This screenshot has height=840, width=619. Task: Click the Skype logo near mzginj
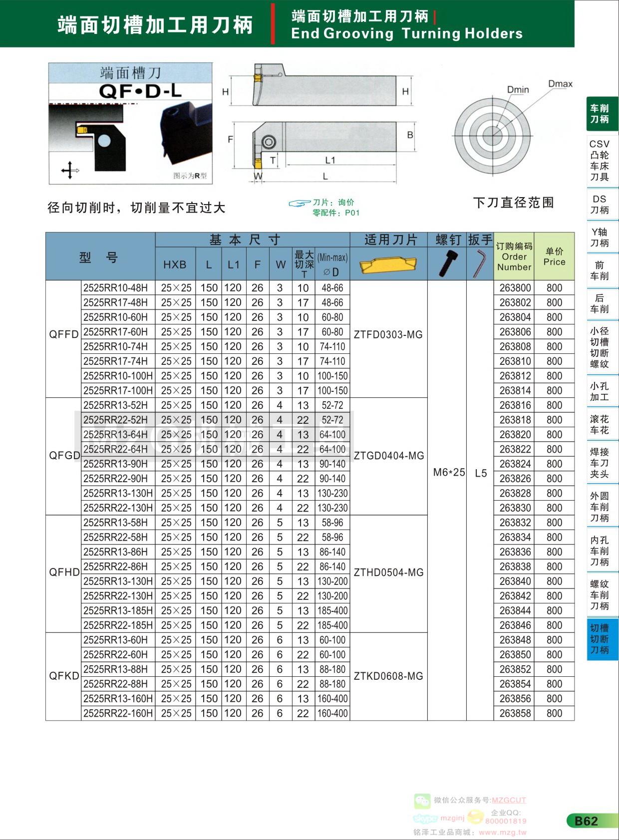click(425, 819)
